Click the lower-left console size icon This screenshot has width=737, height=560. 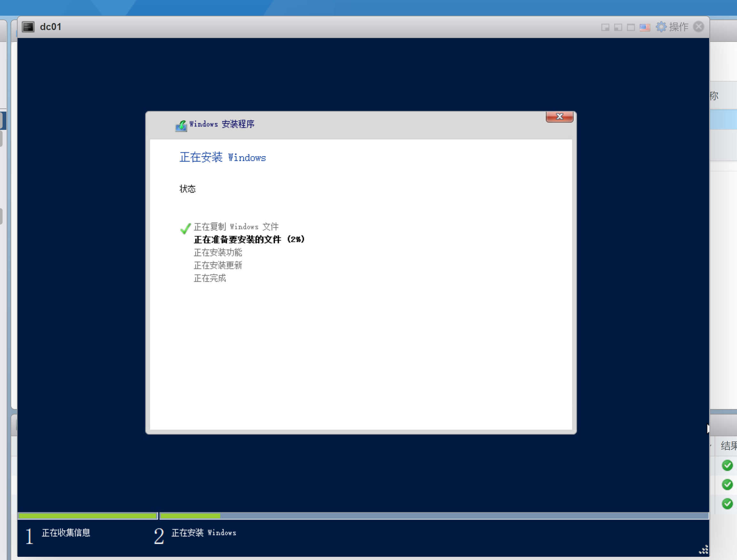[618, 27]
